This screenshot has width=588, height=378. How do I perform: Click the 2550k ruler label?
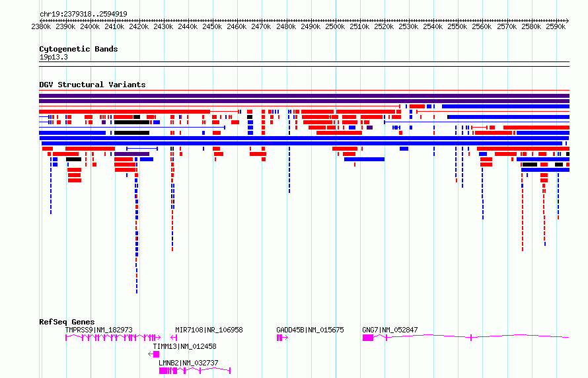(457, 26)
